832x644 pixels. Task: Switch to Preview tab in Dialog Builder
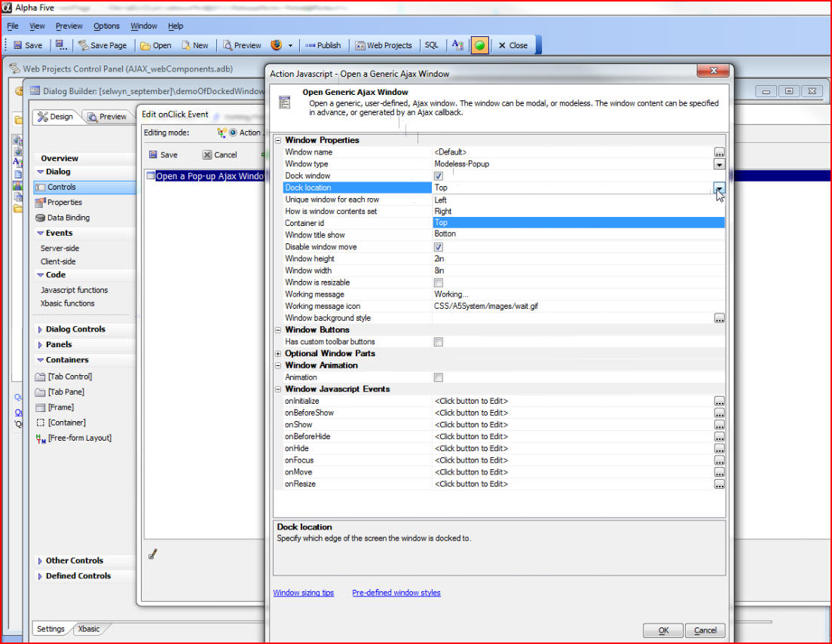[x=108, y=117]
